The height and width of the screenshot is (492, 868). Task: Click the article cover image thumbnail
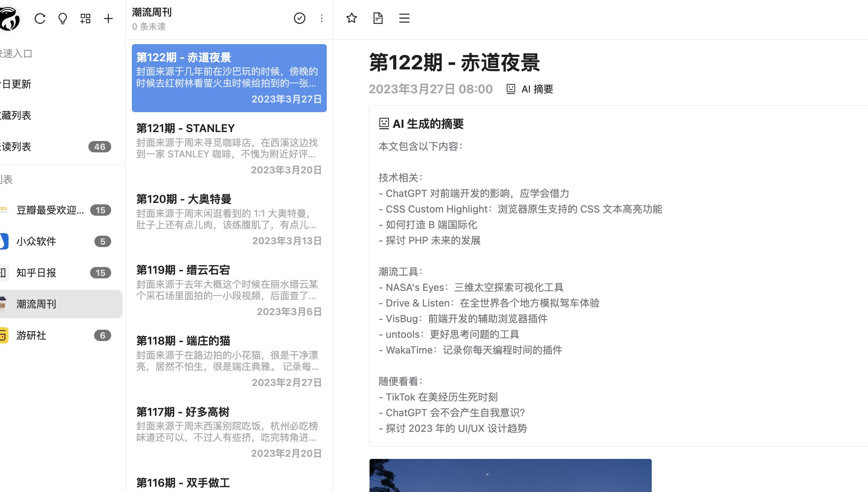(x=510, y=476)
